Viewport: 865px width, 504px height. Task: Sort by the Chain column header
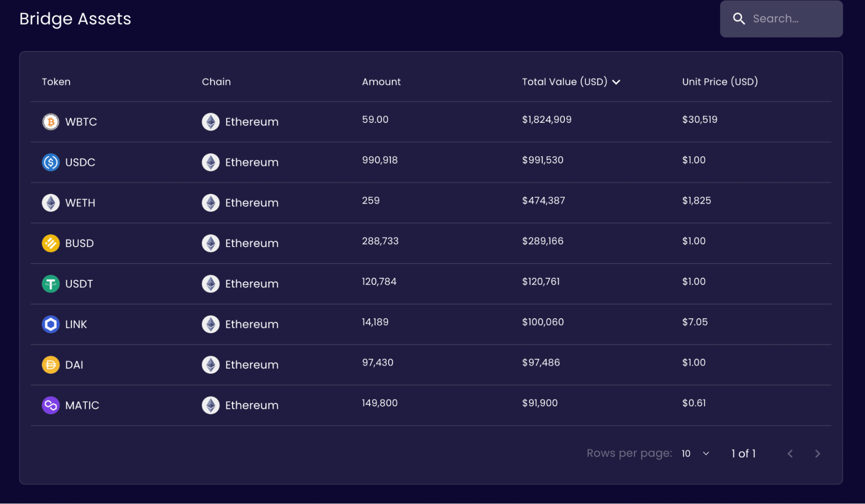coord(216,82)
